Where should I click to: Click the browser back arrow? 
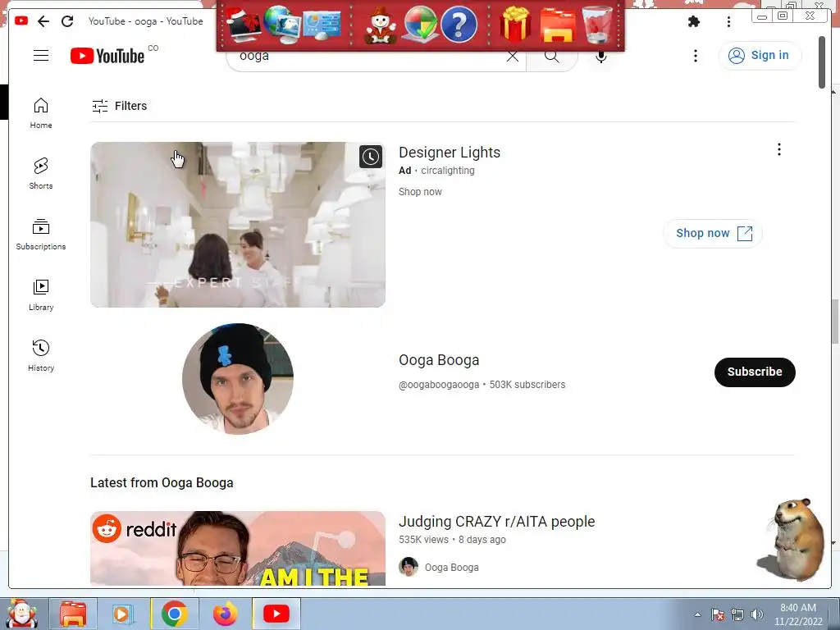point(44,21)
